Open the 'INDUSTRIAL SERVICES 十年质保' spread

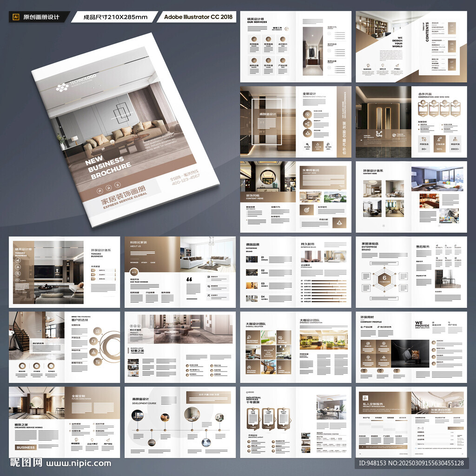click(x=296, y=422)
